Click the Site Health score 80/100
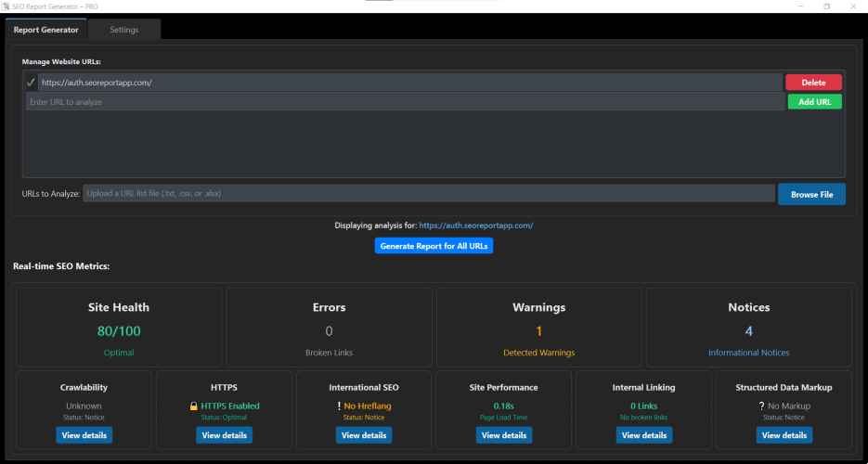Image resolution: width=868 pixels, height=464 pixels. pyautogui.click(x=119, y=331)
